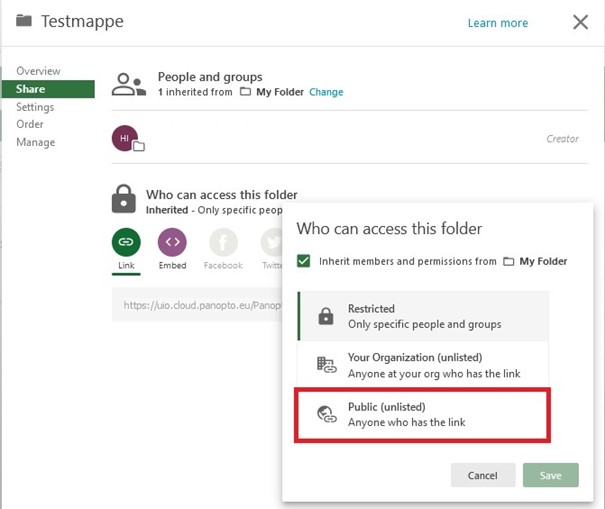Click the padlock icon beside folder access
This screenshot has width=605, height=509.
(123, 199)
